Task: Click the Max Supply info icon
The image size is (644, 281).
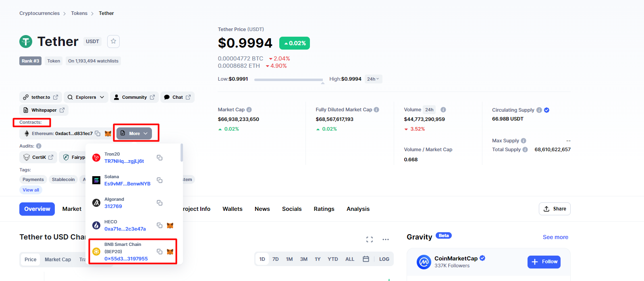Action: [524, 141]
